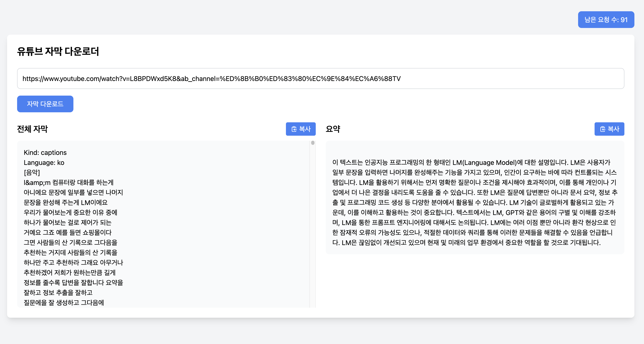
Task: Click the subtitle panel scrollbar thumb
Action: 312,143
